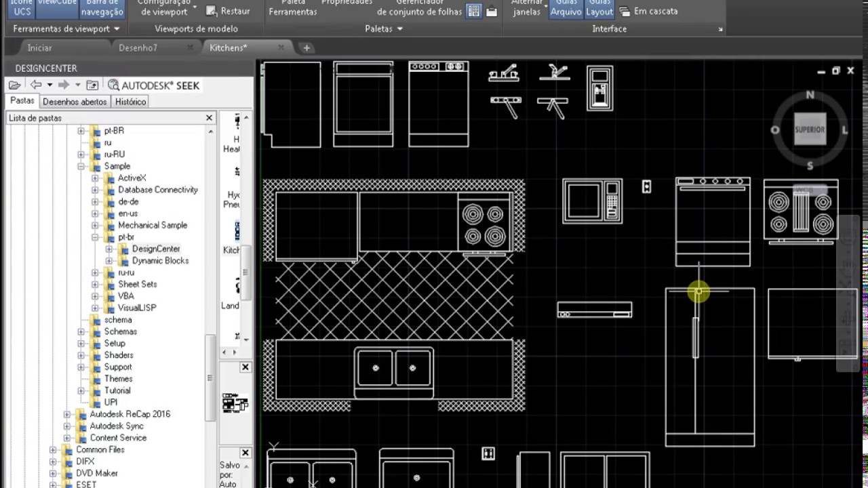Open the Ferramentas de viewport dropdown

[x=66, y=28]
